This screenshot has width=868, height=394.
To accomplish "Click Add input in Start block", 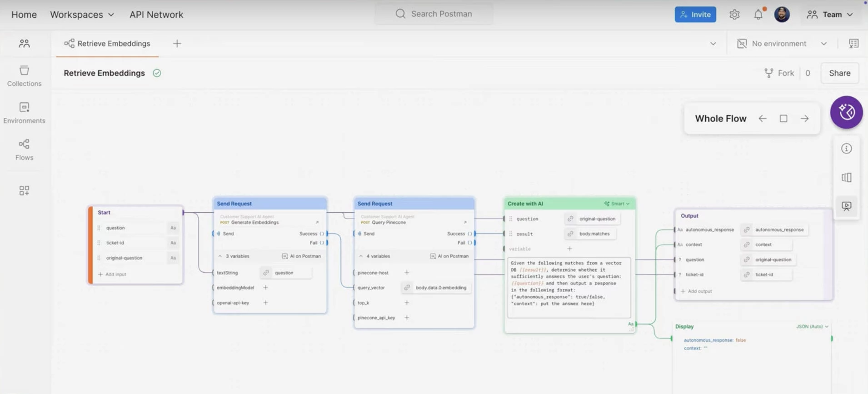I will pos(112,274).
